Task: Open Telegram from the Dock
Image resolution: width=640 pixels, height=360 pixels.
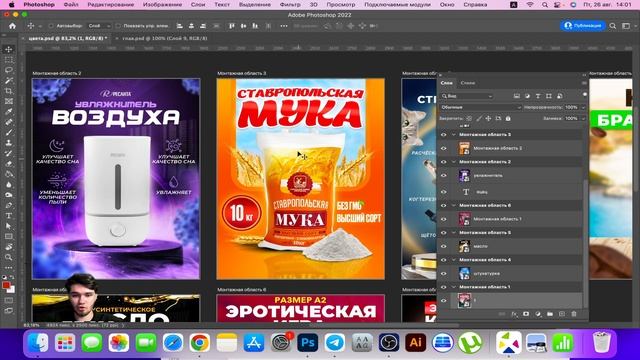Action: 334,342
